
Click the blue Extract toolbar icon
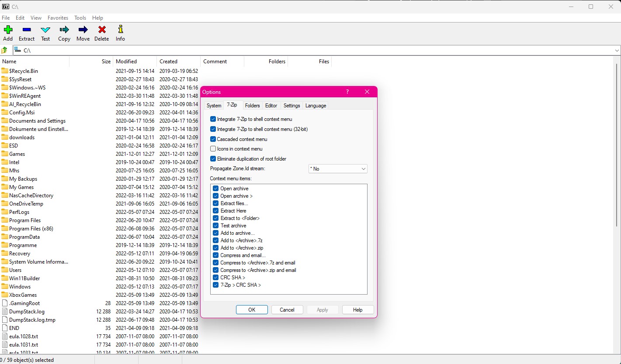27,30
